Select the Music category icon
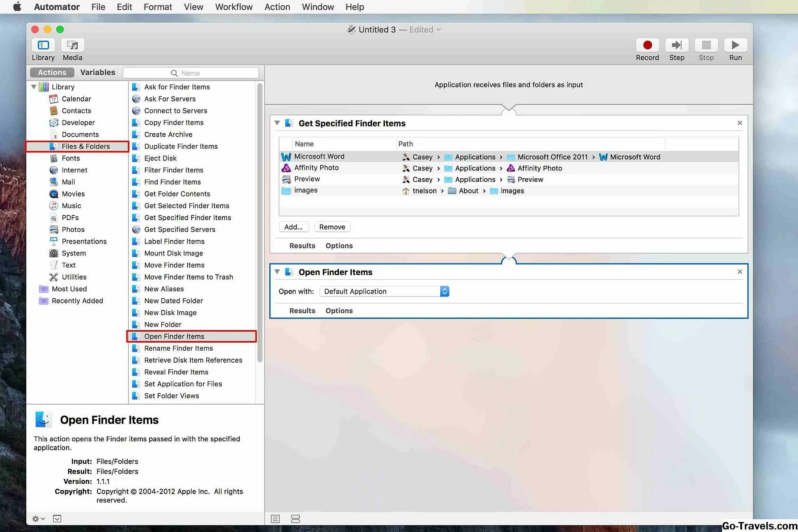The image size is (798, 532). point(54,205)
